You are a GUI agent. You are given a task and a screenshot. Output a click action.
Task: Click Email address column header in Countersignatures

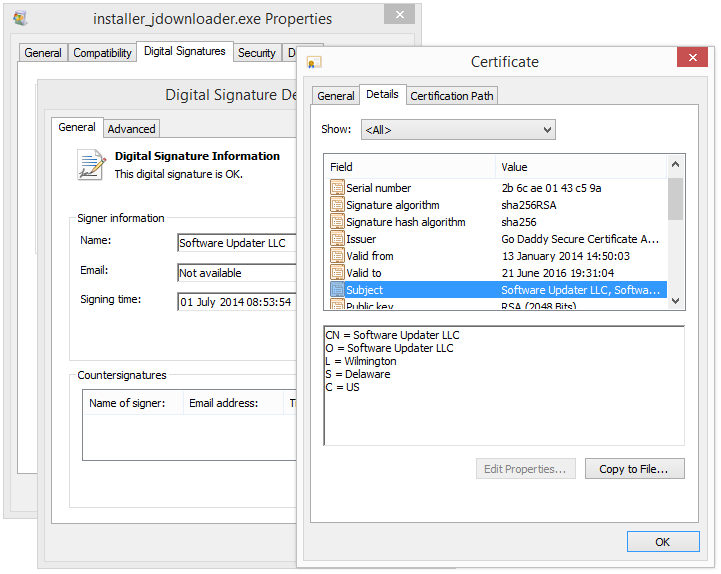233,403
